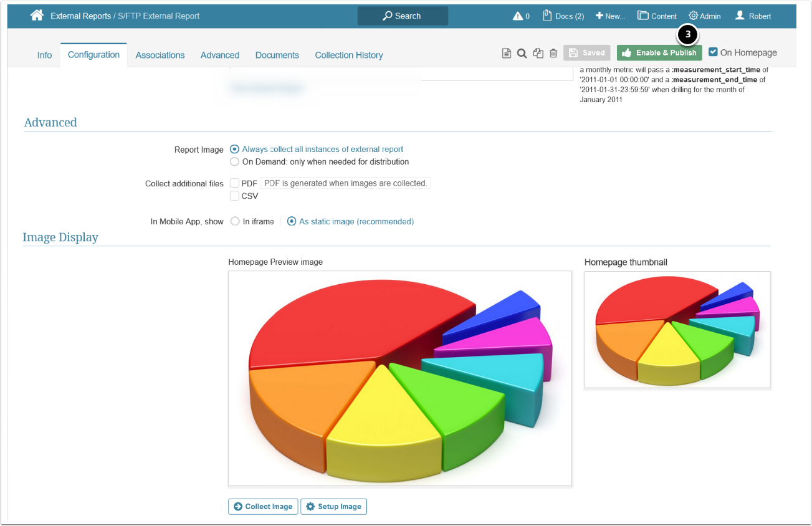Select On Demand report image option
The height and width of the screenshot is (526, 812).
[x=234, y=161]
